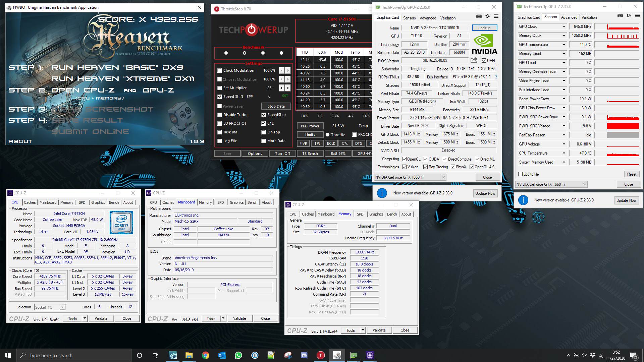The width and height of the screenshot is (644, 362).
Task: Click ThrottleStop icon on taskbar
Action: click(x=320, y=355)
